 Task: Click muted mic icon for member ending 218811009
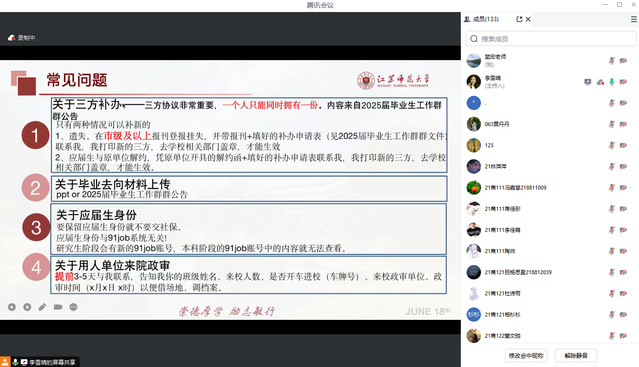coord(612,188)
